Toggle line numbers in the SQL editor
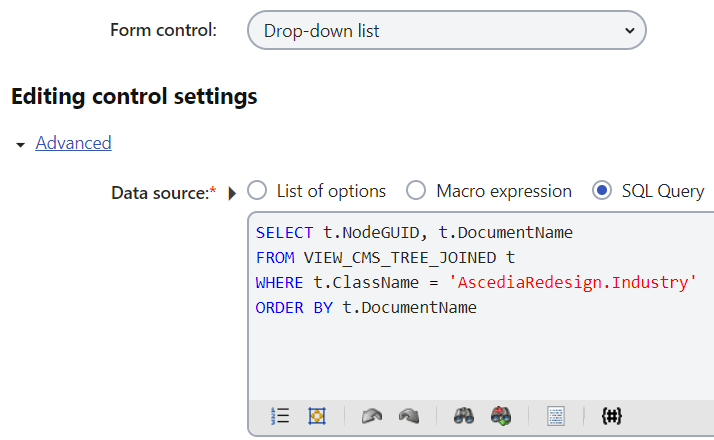714x440 pixels. coord(280,416)
